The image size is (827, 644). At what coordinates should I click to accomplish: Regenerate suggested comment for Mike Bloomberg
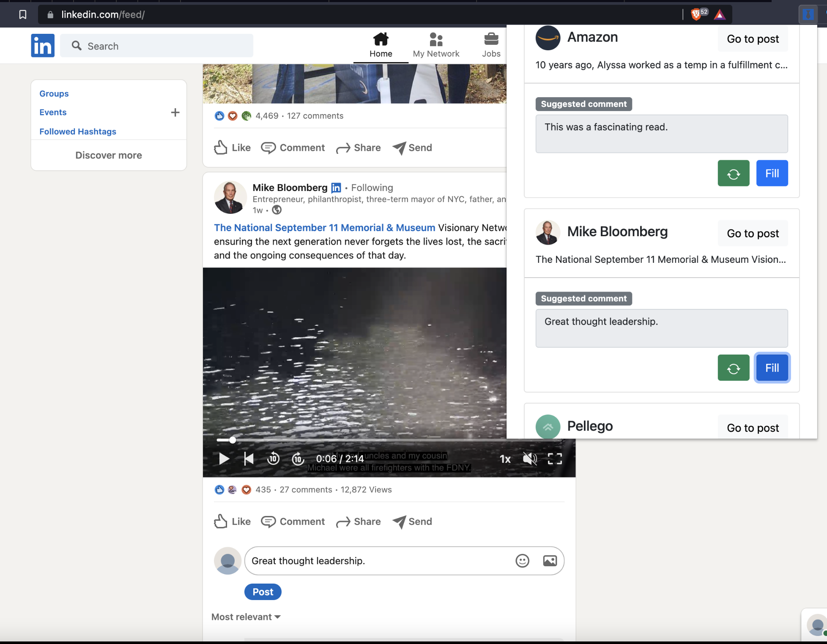[733, 368]
